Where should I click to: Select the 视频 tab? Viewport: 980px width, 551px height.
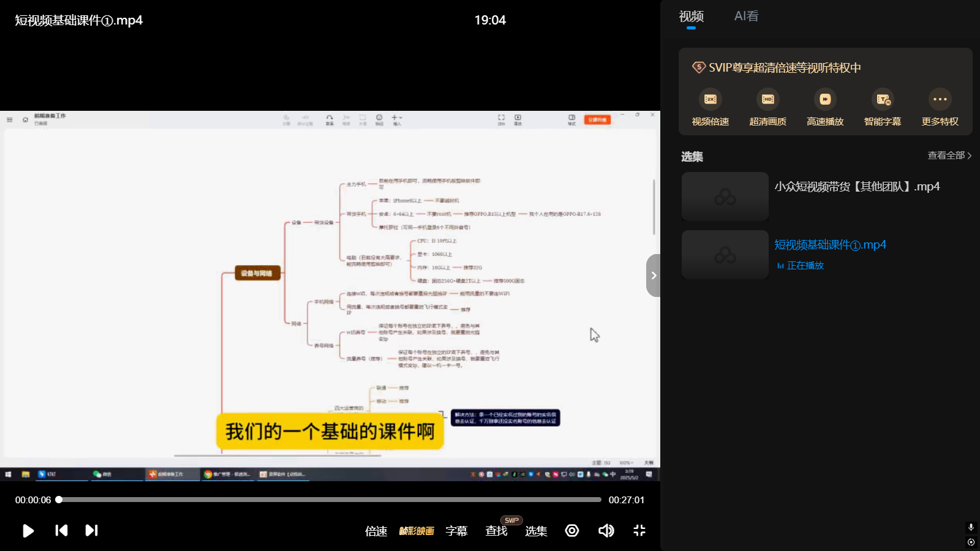tap(690, 16)
